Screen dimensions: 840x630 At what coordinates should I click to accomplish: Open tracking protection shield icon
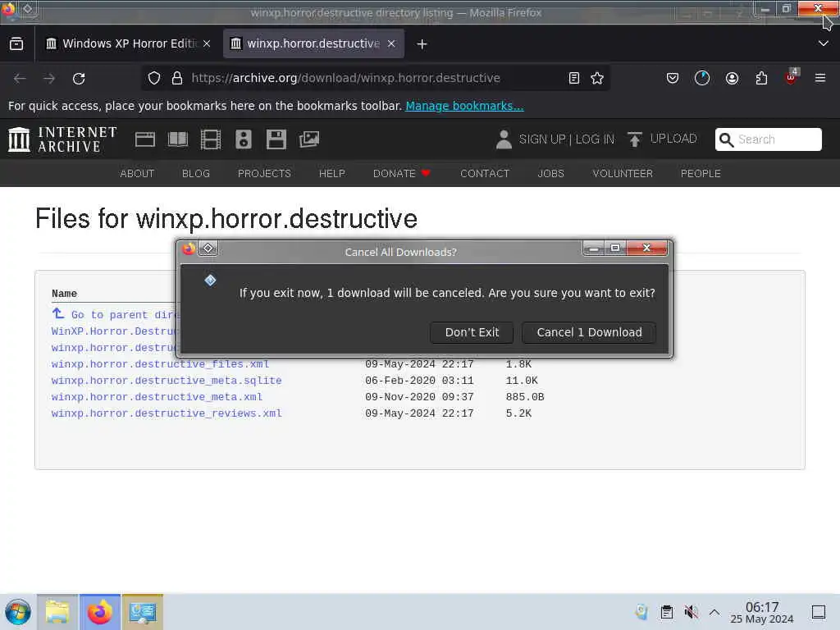click(154, 78)
